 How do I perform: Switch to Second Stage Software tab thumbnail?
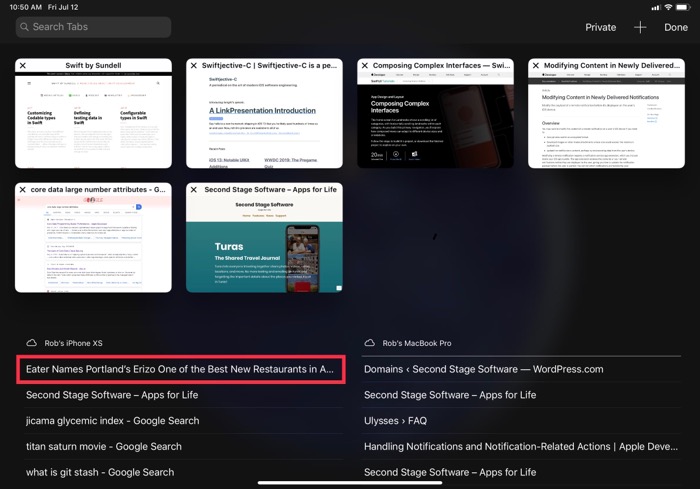(x=264, y=244)
